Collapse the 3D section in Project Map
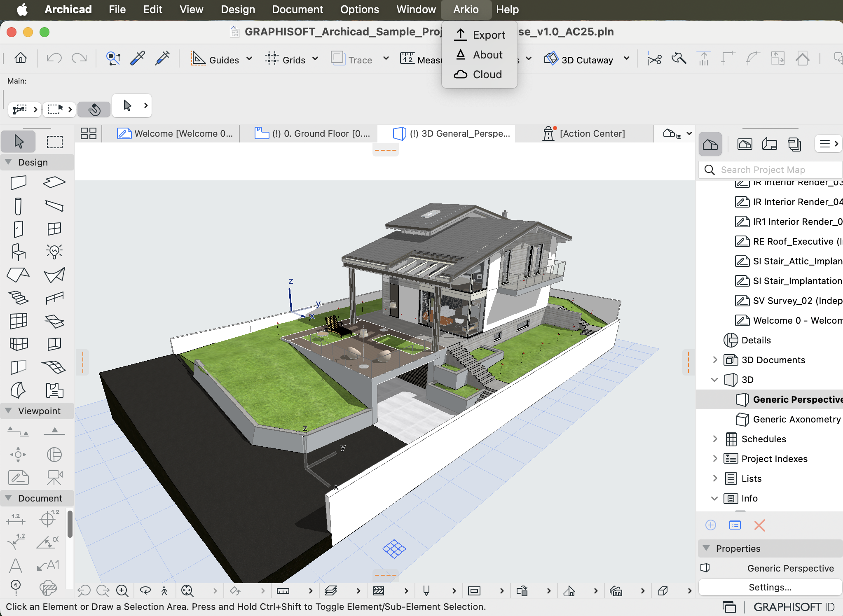Image resolution: width=843 pixels, height=616 pixels. (x=715, y=380)
